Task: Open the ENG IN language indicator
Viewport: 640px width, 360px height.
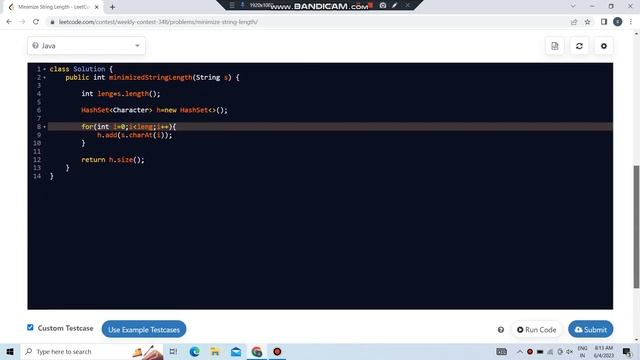Action: [582, 351]
